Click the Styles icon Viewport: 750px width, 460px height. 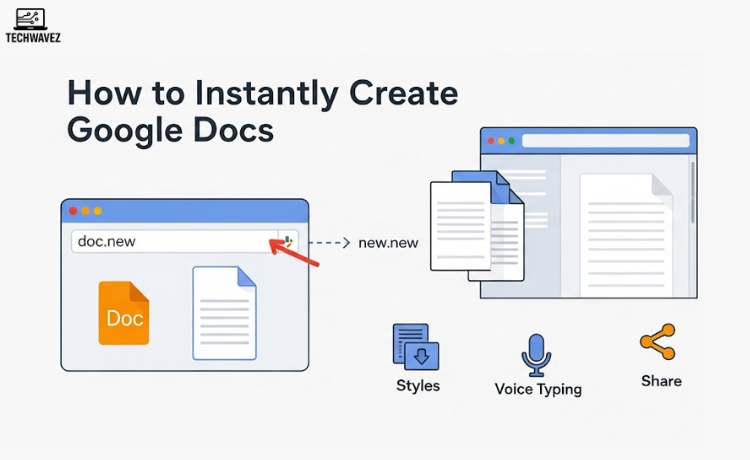[415, 347]
